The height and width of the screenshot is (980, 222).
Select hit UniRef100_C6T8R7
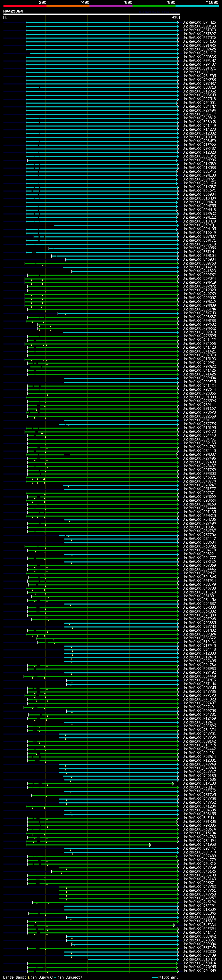click(199, 34)
